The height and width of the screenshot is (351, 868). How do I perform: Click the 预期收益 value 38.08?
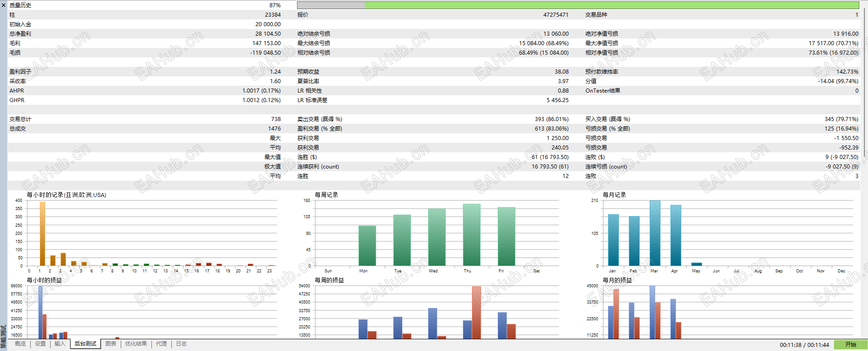point(561,72)
